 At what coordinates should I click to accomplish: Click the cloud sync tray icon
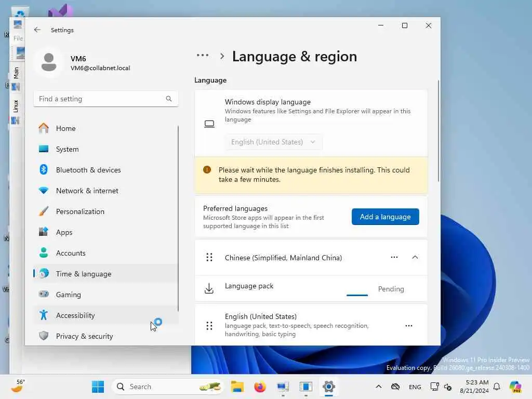point(395,387)
